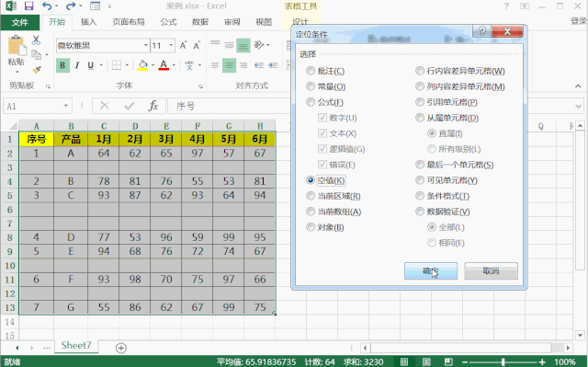Expand the Paste options arrow
Viewport: 588px width, 367px height.
(17, 72)
